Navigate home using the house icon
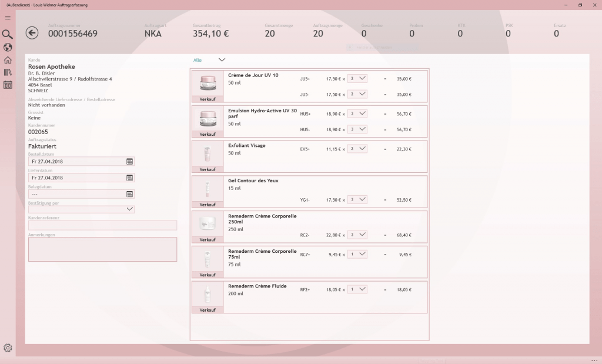Image resolution: width=602 pixels, height=364 pixels. (x=8, y=60)
